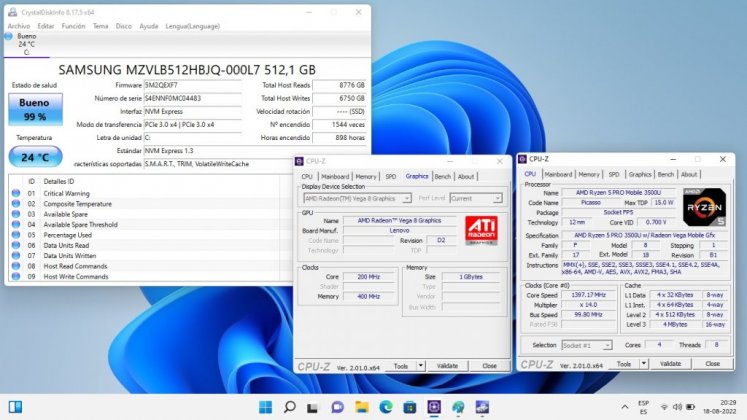This screenshot has width=747, height=420.
Task: Open Editar menu in CrystalDiskInfo
Action: pyautogui.click(x=46, y=26)
